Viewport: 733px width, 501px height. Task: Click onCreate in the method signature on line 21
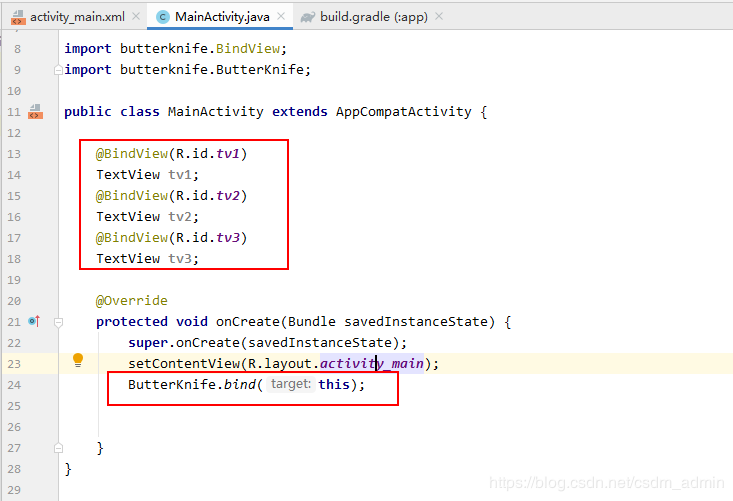point(248,322)
